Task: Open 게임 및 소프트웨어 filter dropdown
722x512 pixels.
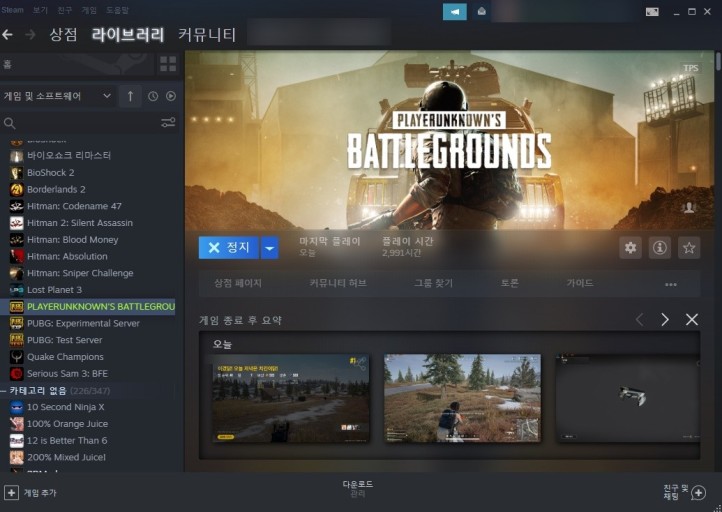Action: (57, 96)
